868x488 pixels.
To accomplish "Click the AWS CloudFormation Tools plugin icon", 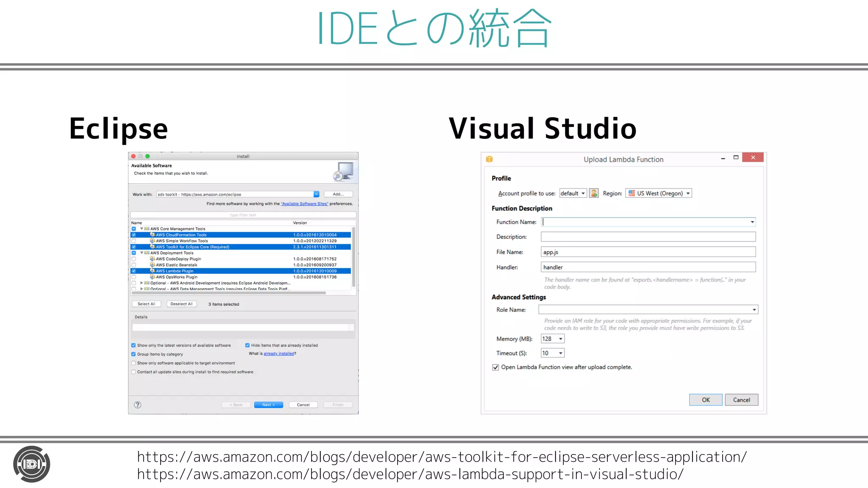I will pos(152,235).
